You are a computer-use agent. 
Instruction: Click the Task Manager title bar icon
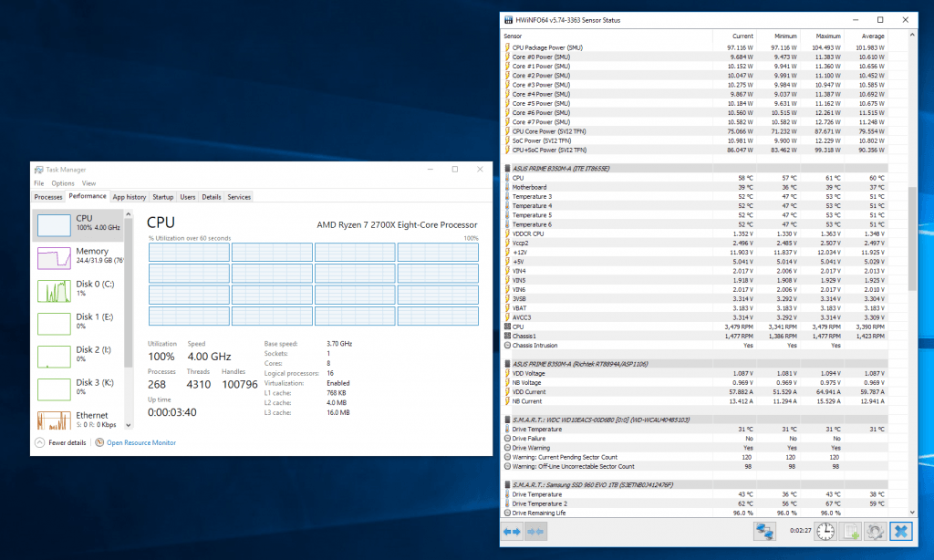point(38,170)
